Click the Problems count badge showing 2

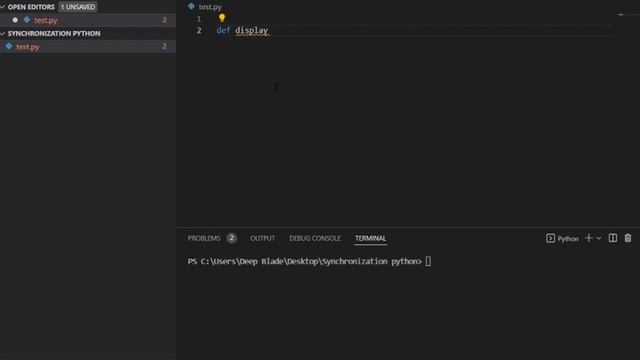click(231, 238)
